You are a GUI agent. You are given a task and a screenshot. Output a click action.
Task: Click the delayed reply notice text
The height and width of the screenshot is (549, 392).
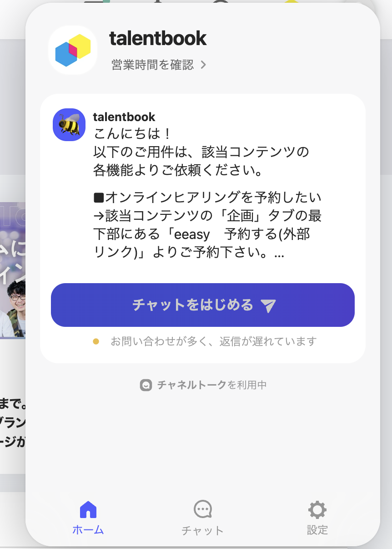(214, 341)
